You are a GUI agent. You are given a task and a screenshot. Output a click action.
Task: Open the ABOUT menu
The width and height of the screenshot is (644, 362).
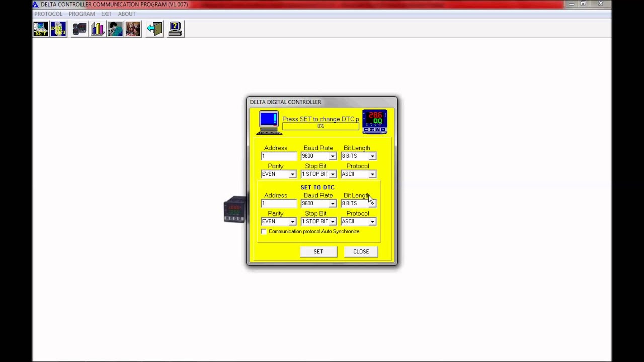[x=127, y=14]
